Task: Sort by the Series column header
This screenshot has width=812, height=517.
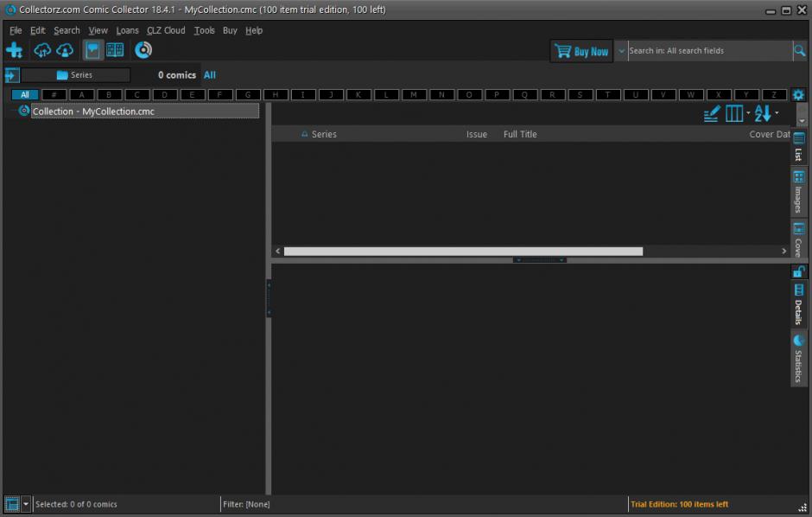Action: click(x=324, y=134)
